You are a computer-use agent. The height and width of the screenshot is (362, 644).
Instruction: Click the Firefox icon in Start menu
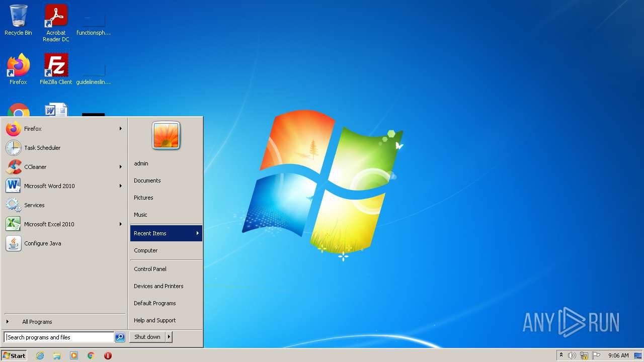click(14, 129)
